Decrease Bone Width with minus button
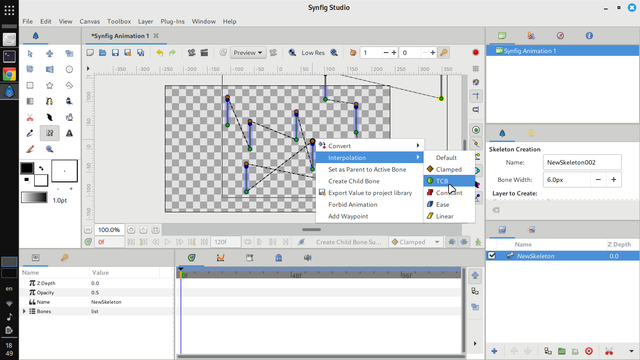The width and height of the screenshot is (640, 360). point(598,180)
